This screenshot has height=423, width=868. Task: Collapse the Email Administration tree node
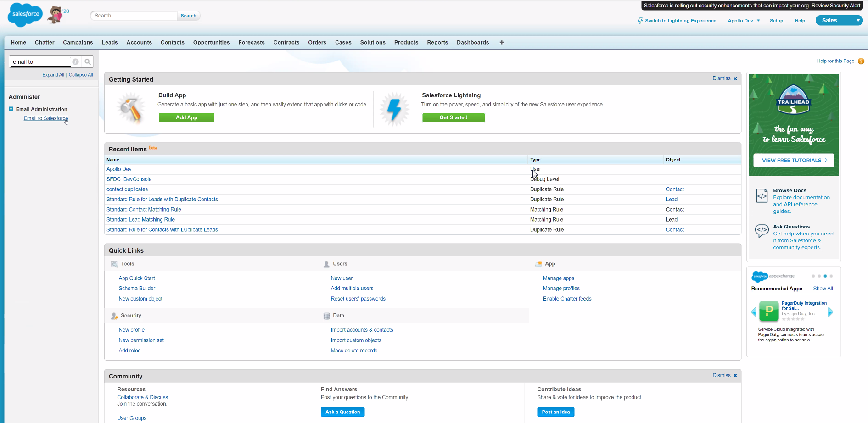coord(11,109)
